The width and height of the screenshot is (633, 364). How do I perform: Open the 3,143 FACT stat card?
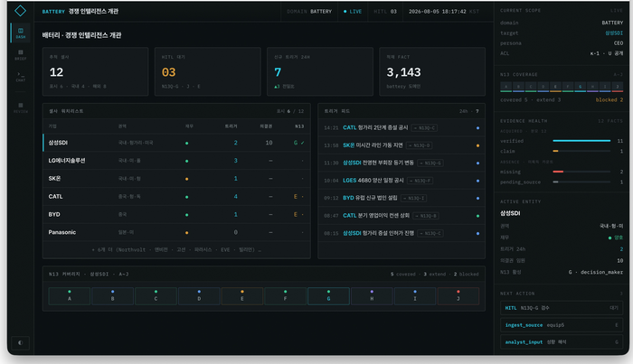[432, 71]
